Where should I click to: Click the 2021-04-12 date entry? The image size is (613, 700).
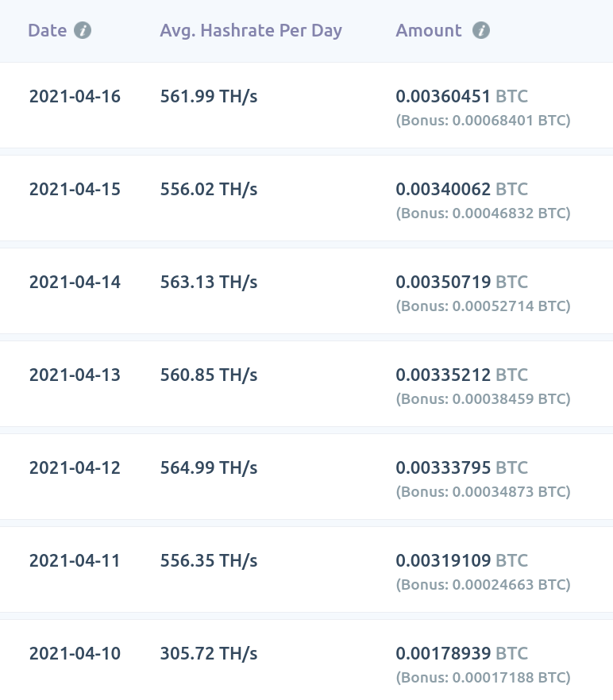click(x=75, y=468)
